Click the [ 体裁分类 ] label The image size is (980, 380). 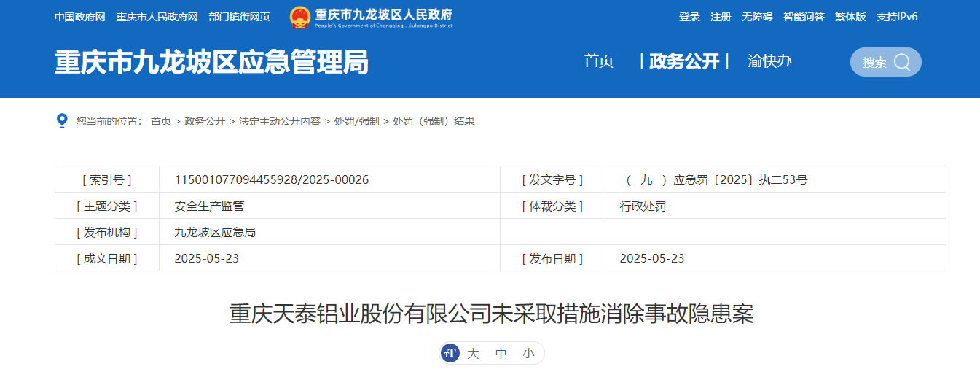tap(552, 206)
